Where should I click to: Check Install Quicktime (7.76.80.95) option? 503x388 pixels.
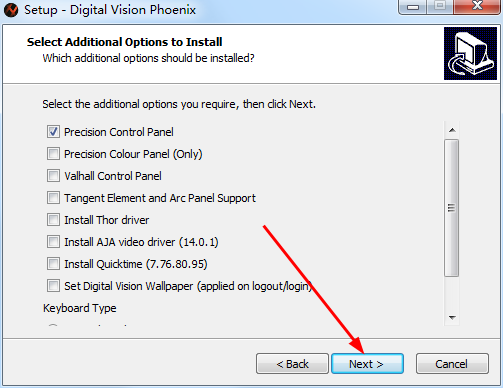(x=53, y=264)
